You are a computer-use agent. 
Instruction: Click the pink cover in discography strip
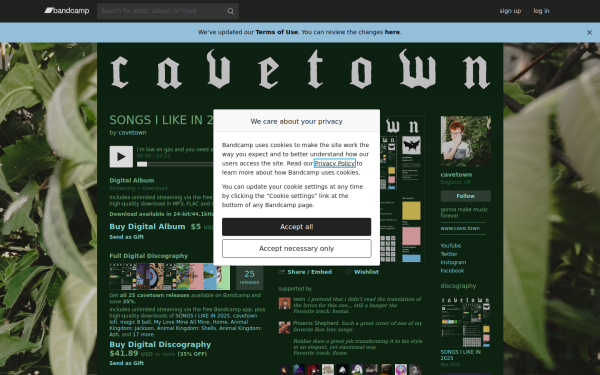tap(197, 277)
